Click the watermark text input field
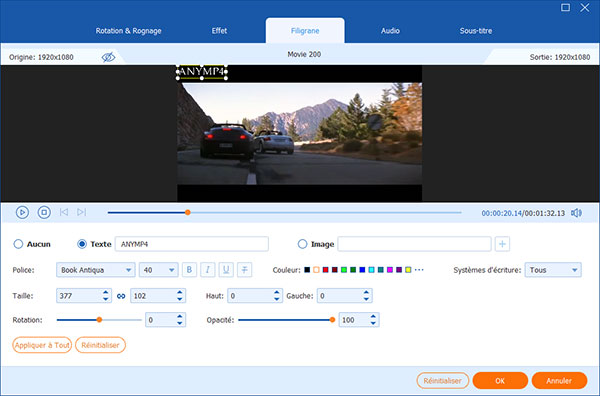600x396 pixels. pos(192,244)
